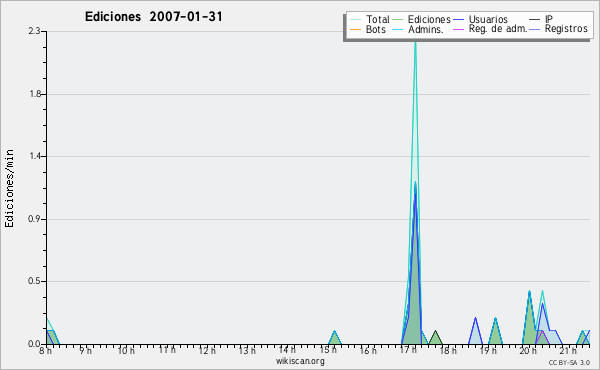Screen dimensions: 600x370
Task: Click the dark IP triangle before 18 h
Action: pyautogui.click(x=435, y=339)
